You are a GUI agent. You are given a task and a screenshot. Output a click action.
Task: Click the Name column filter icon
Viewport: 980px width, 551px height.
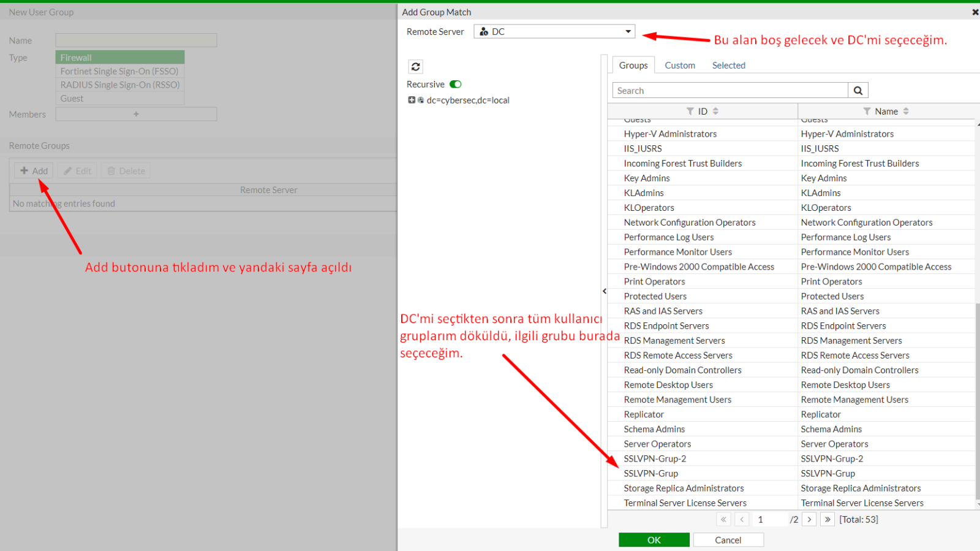point(867,112)
